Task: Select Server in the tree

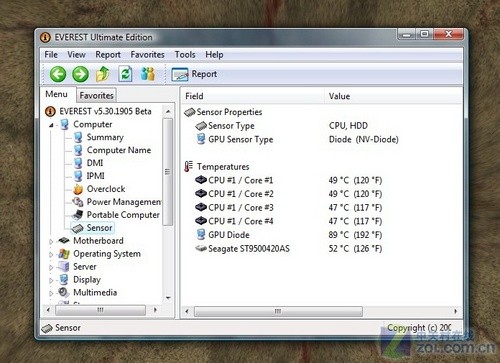Action: click(85, 267)
